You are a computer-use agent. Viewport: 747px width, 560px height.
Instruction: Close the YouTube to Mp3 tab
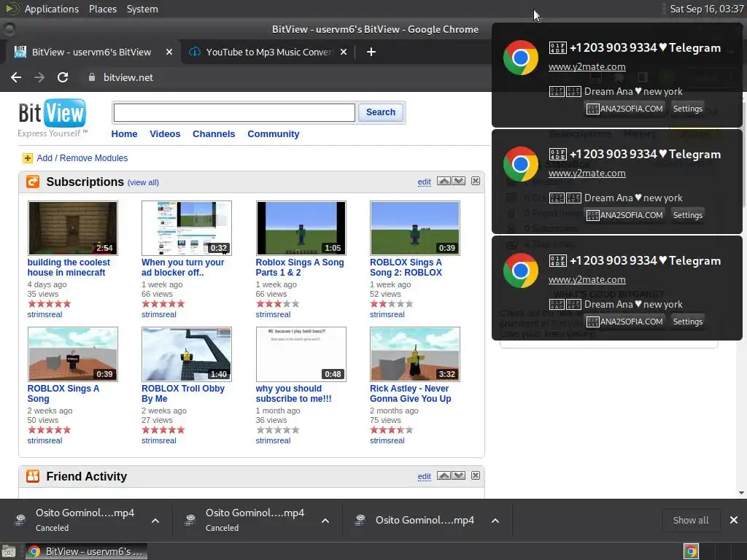[x=344, y=52]
